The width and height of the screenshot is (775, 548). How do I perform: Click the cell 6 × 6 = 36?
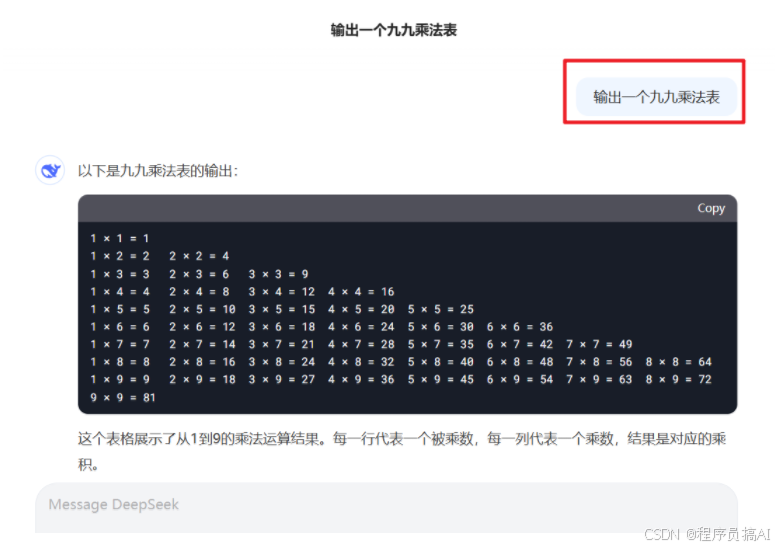pos(519,327)
